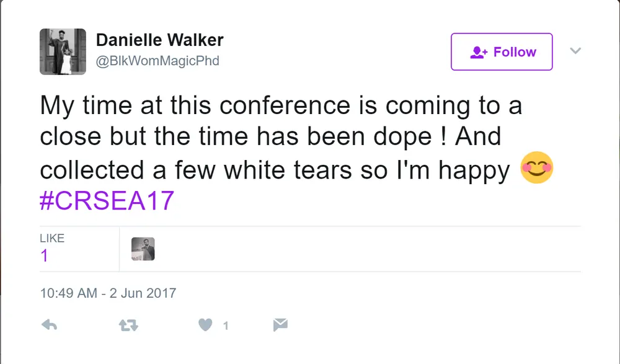View the avatar of the user who liked

(143, 249)
